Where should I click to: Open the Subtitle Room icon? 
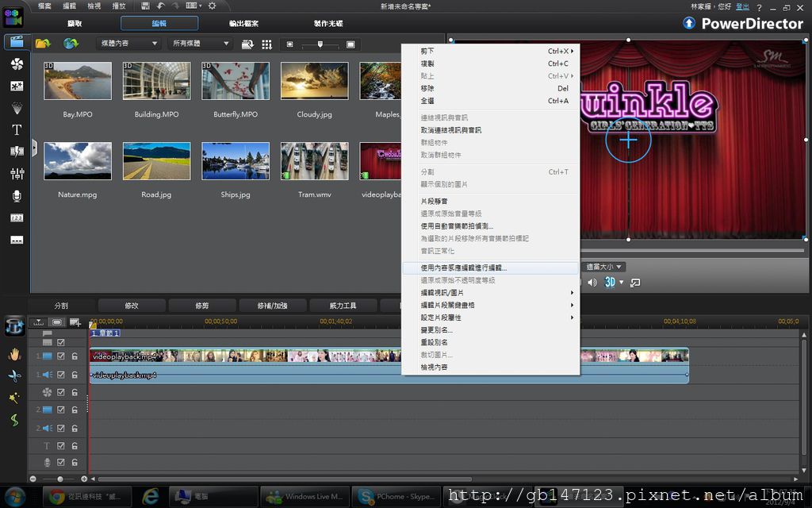point(17,240)
